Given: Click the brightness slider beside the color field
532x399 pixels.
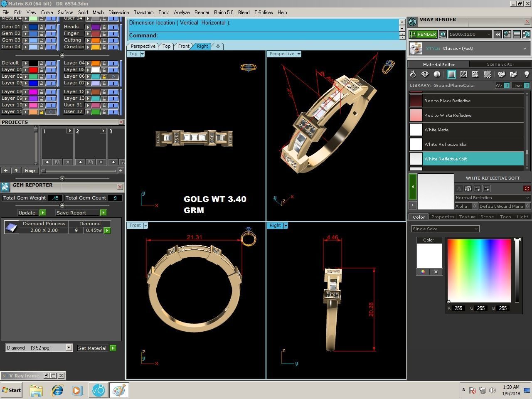Looking at the screenshot, I should point(517,270).
